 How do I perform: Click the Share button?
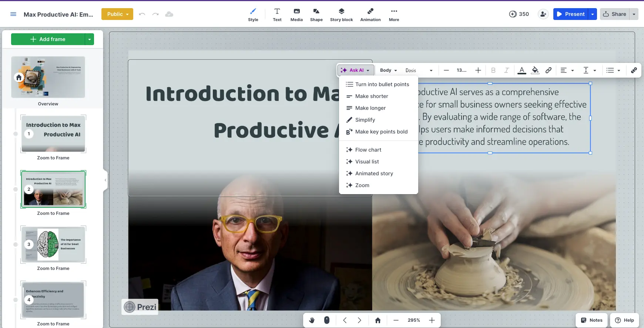point(615,14)
